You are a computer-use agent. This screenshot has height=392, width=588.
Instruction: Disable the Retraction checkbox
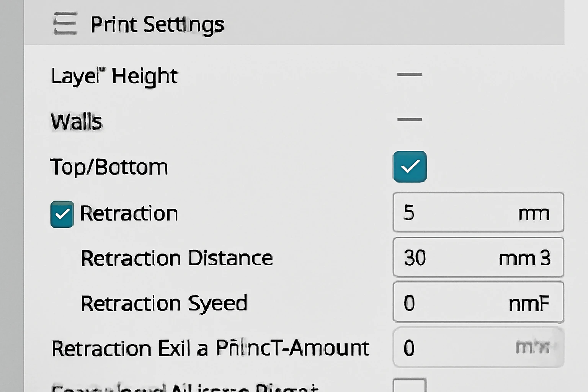pyautogui.click(x=62, y=214)
